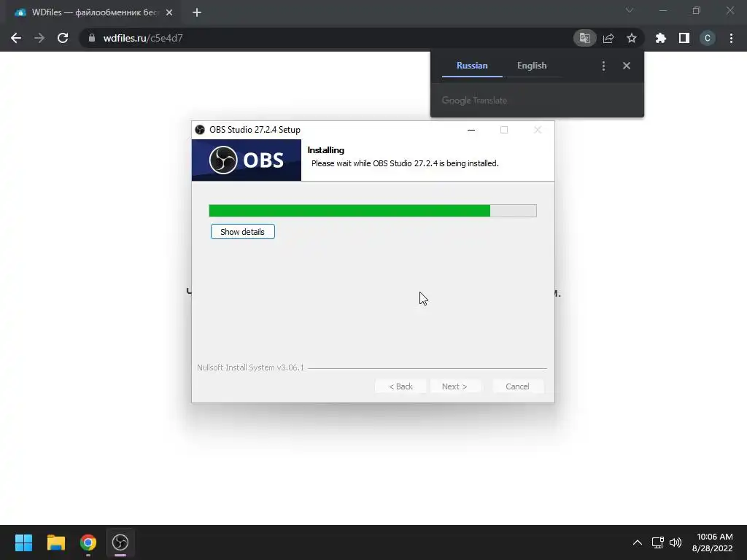
Task: Click the OBS installer taskbar icon
Action: (120, 542)
